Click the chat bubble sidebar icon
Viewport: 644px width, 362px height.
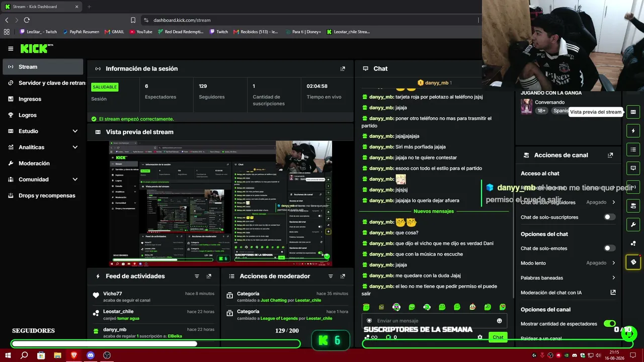click(633, 168)
